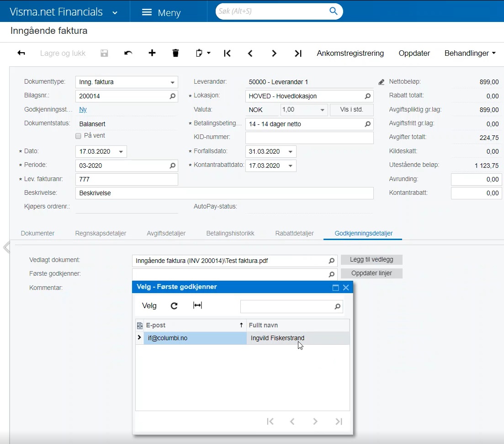
Task: Click the Fullt navn column header
Action: coord(297,325)
